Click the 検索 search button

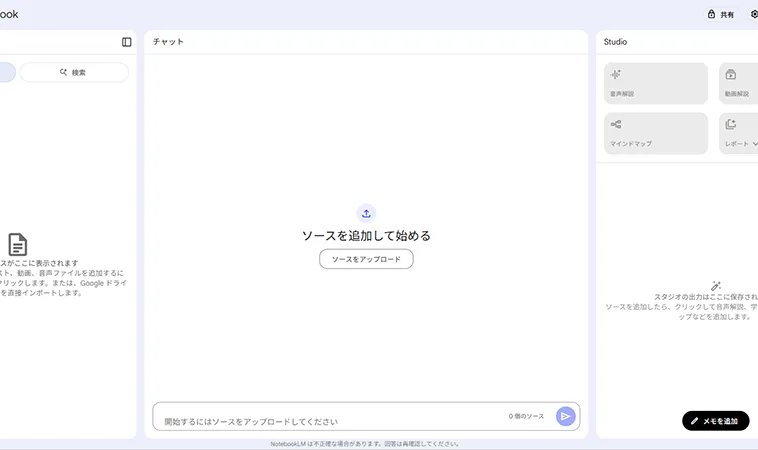(x=74, y=72)
